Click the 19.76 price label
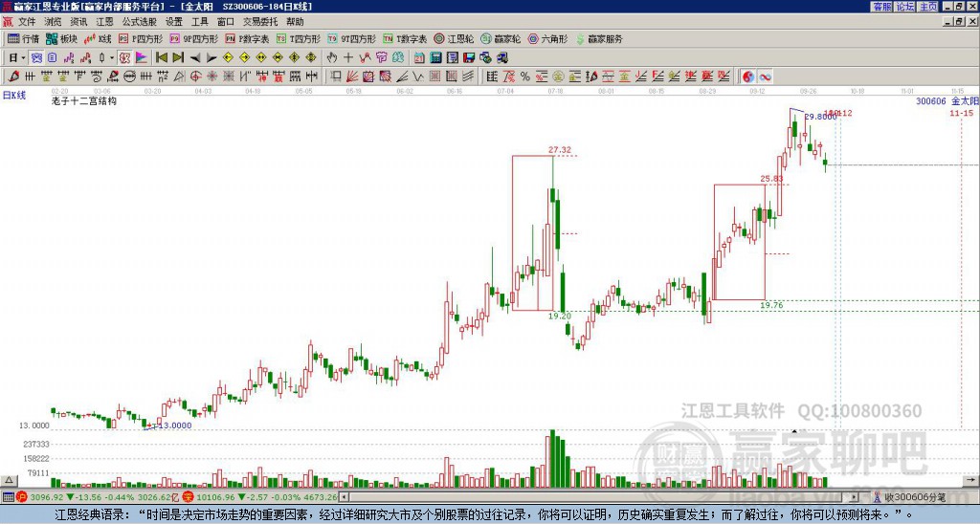This screenshot has height=524, width=980. (x=771, y=305)
